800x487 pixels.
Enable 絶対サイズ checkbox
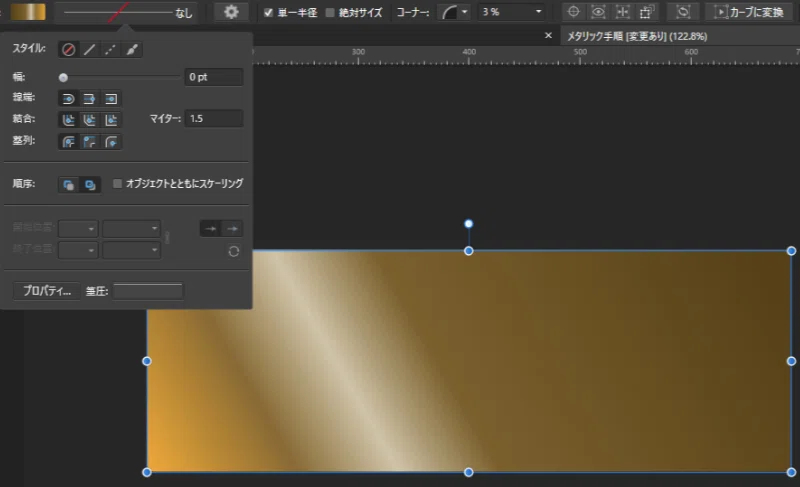(x=330, y=12)
